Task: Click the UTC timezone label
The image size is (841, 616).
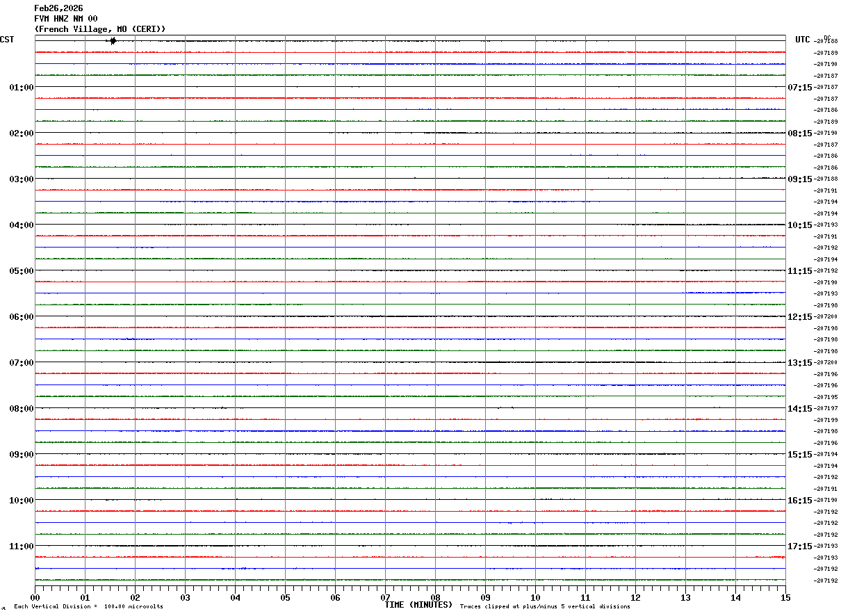Action: pos(803,40)
